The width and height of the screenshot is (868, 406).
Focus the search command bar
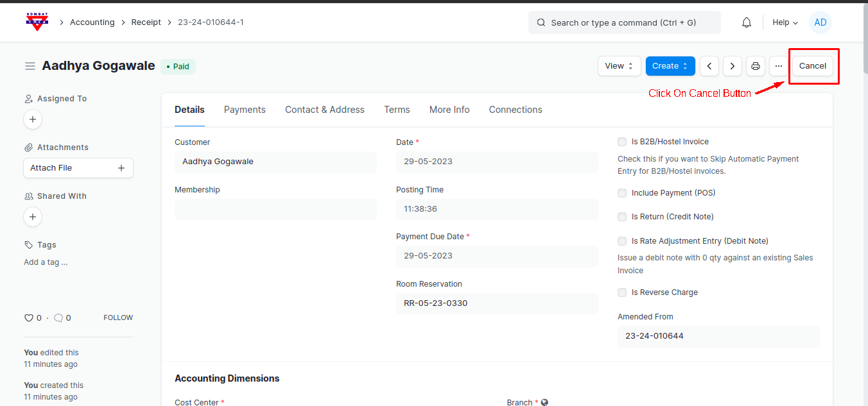tap(624, 22)
